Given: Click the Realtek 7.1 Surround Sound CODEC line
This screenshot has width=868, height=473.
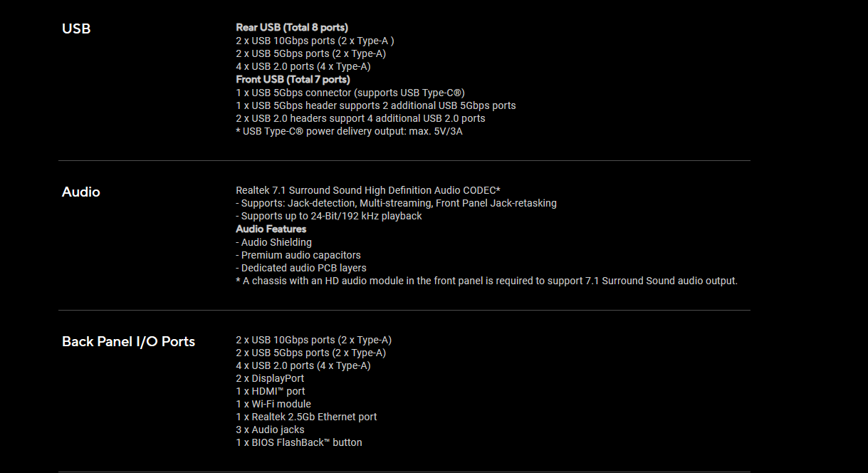Looking at the screenshot, I should pyautogui.click(x=368, y=190).
